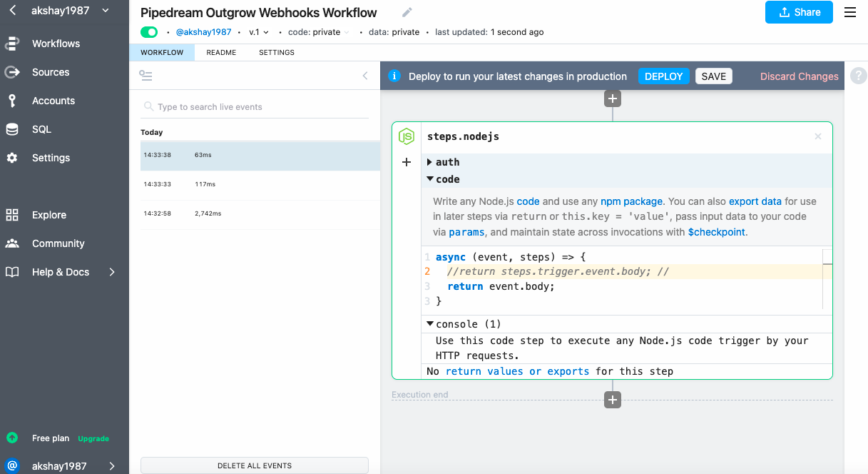Open the @akshay1987 owner link
Image resolution: width=868 pixels, height=474 pixels.
coord(203,32)
